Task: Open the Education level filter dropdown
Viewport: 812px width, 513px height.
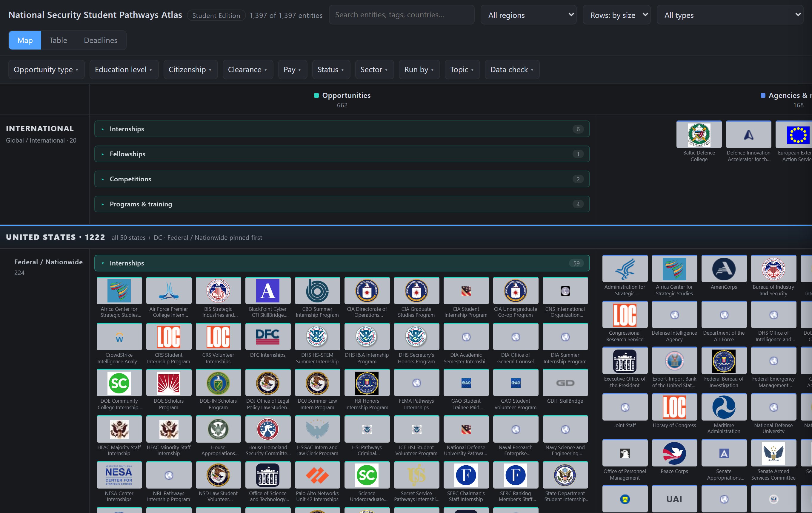Action: (124, 70)
